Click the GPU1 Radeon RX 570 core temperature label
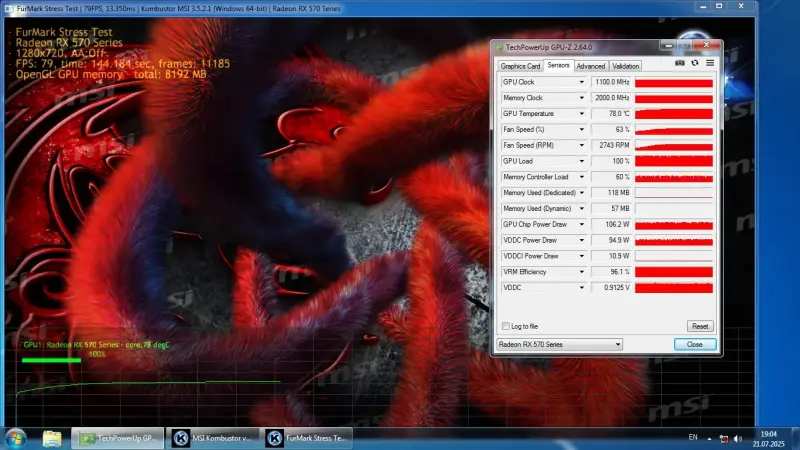This screenshot has height=450, width=800. pyautogui.click(x=96, y=345)
